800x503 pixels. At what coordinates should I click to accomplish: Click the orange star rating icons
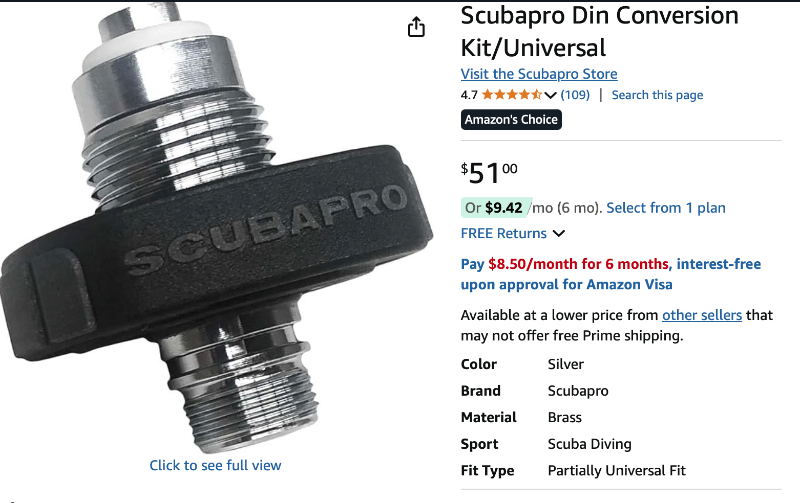[x=512, y=94]
